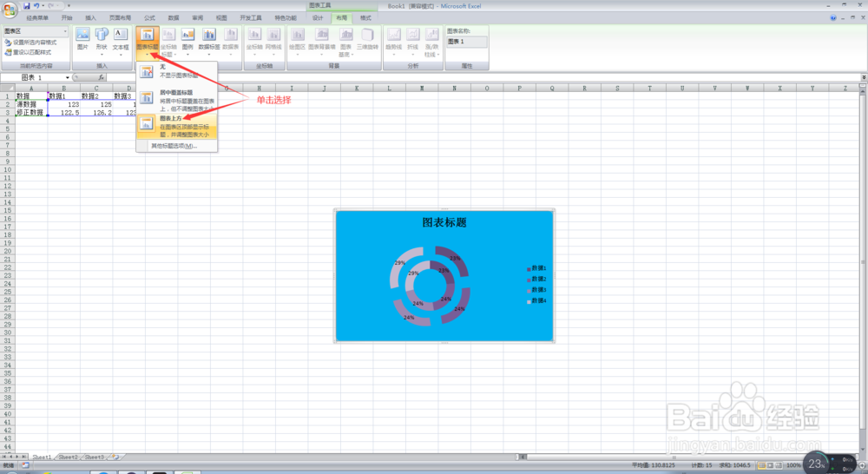Switch to the 插入 ribbon tab
The height and width of the screenshot is (474, 868).
(91, 17)
